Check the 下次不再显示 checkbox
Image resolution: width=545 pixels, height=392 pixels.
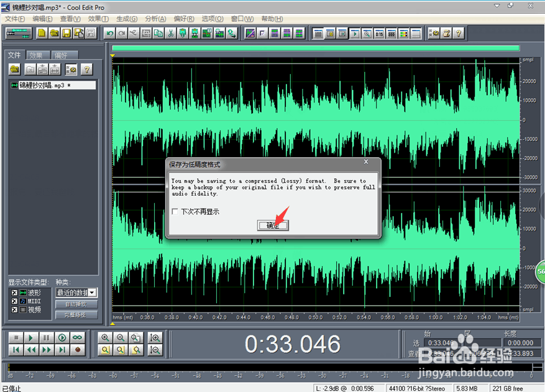pos(175,211)
